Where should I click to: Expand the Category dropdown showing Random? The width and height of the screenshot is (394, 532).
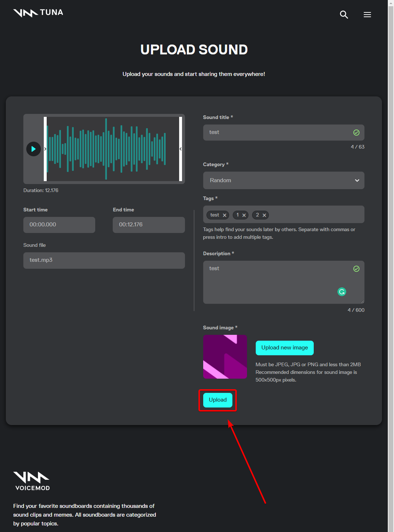tap(277, 180)
